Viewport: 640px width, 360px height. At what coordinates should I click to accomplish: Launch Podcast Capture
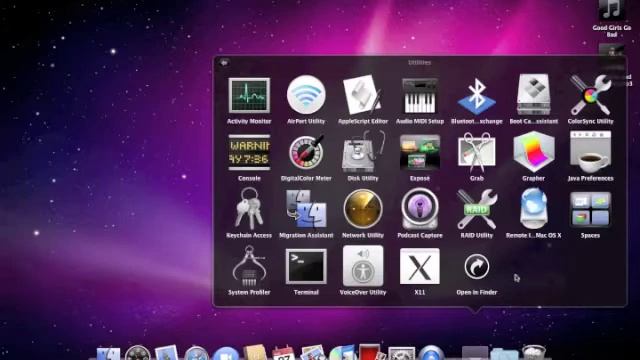(x=420, y=209)
